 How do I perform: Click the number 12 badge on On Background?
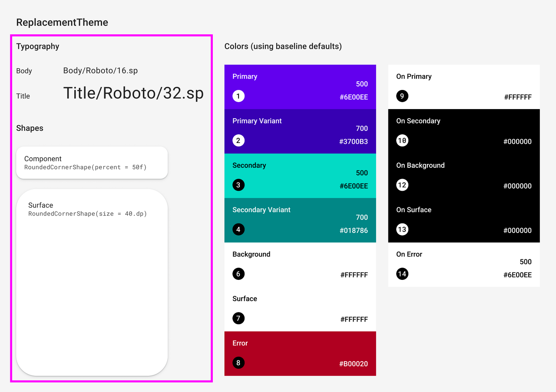(402, 185)
